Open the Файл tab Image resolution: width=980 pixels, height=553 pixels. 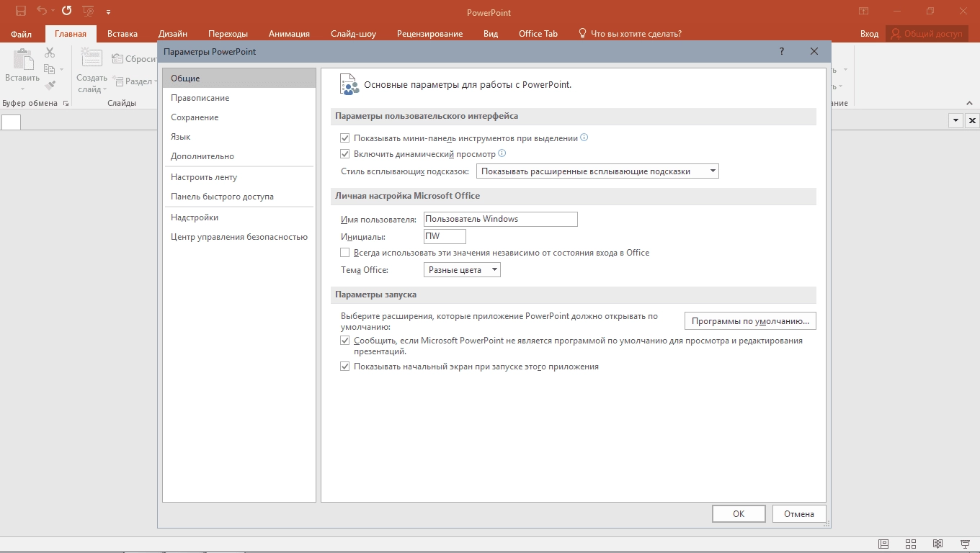(21, 34)
